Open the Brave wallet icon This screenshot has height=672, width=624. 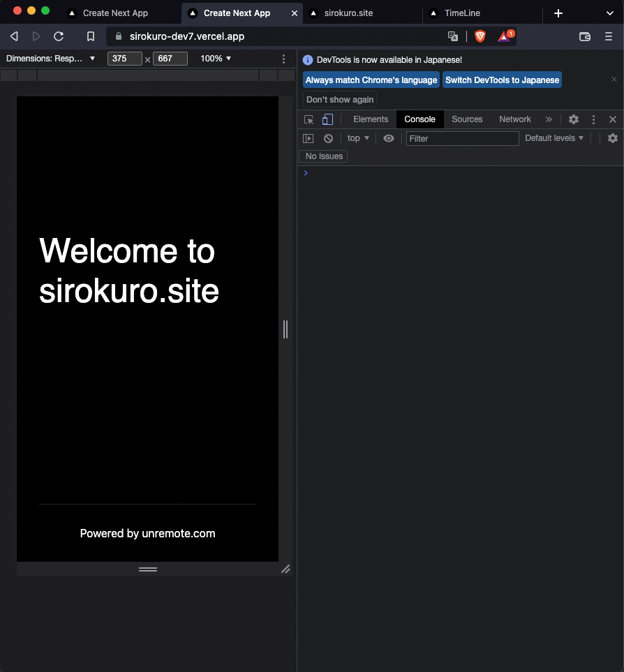585,36
